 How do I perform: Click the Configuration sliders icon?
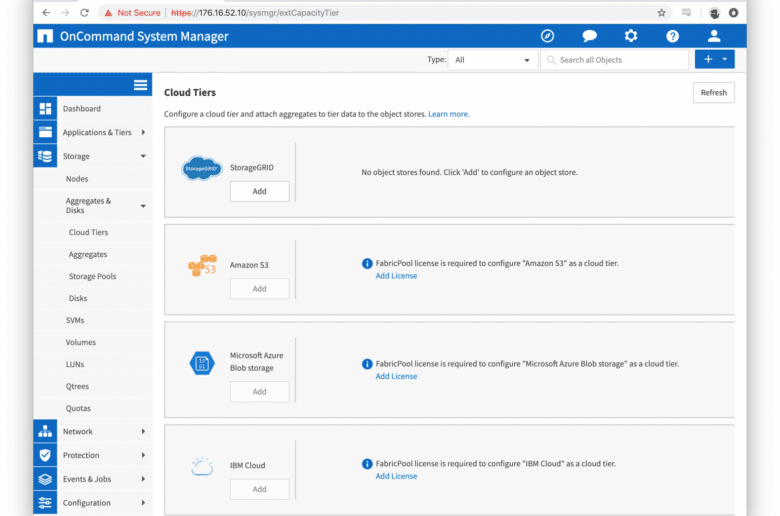45,503
